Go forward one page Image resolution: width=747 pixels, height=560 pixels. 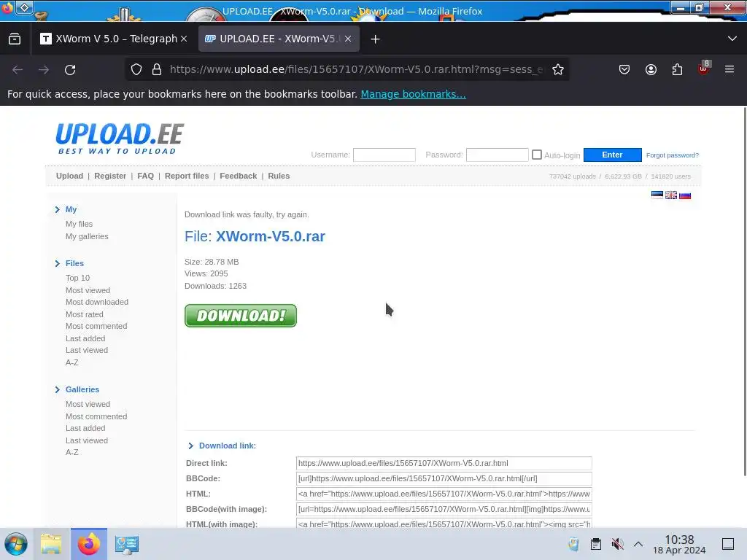pos(44,70)
